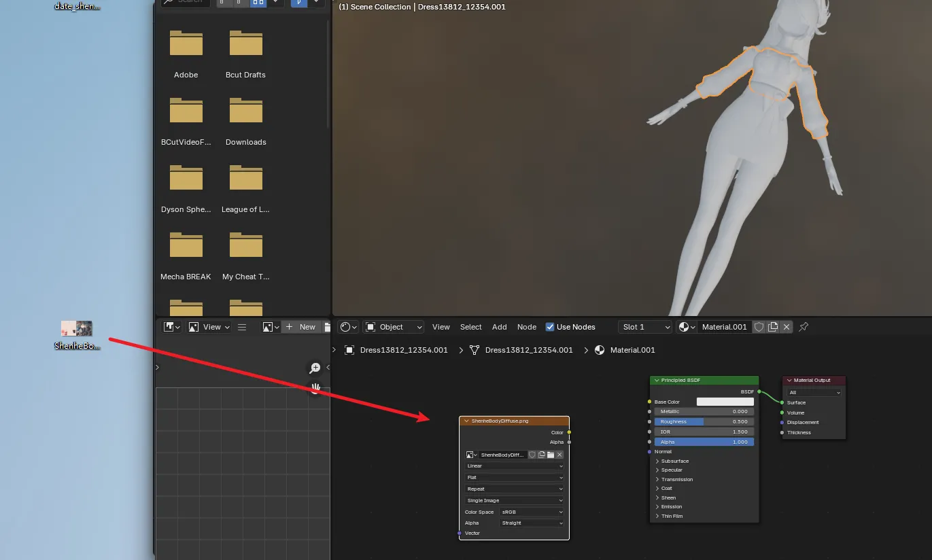932x560 pixels.
Task: Expand the Coat panel
Action: 664,488
